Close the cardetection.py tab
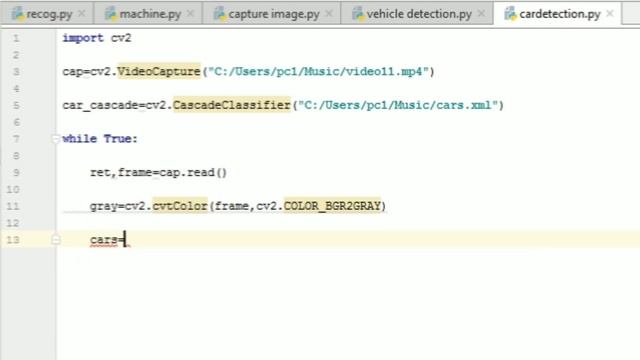 (x=610, y=14)
